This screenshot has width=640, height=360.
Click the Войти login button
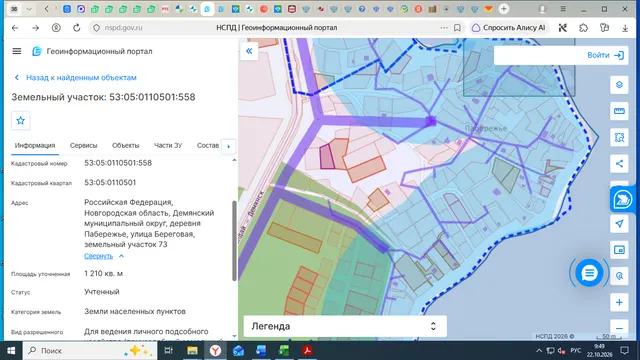[606, 55]
